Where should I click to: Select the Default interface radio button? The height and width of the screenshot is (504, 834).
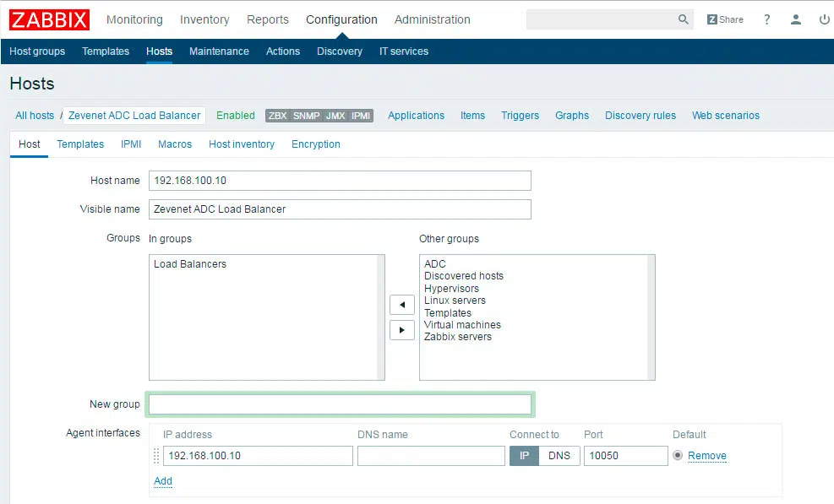678,456
